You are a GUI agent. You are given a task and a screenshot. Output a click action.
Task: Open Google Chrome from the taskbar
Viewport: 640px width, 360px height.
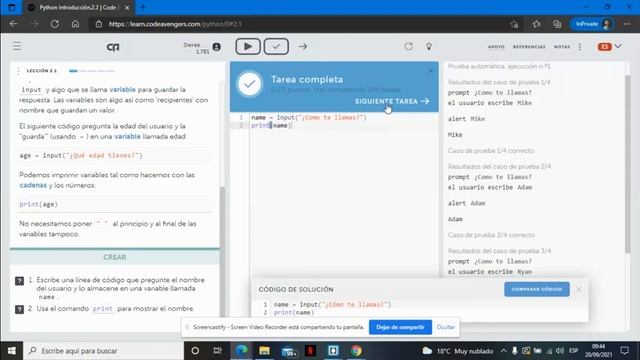tap(356, 351)
